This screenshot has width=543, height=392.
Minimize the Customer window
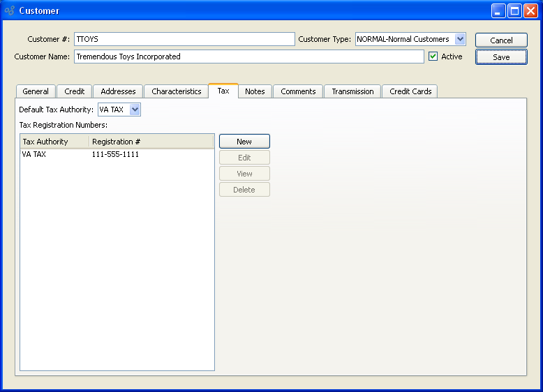pyautogui.click(x=498, y=10)
